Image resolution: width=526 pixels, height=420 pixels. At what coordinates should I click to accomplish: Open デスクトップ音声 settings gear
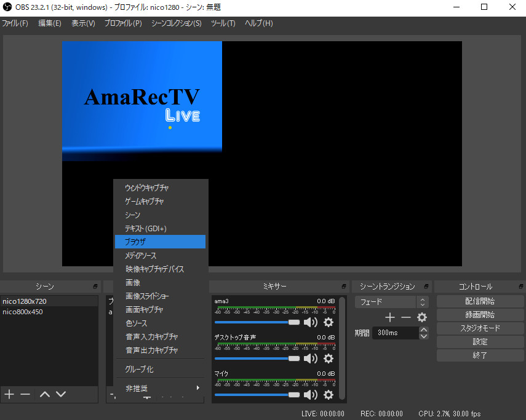click(329, 359)
